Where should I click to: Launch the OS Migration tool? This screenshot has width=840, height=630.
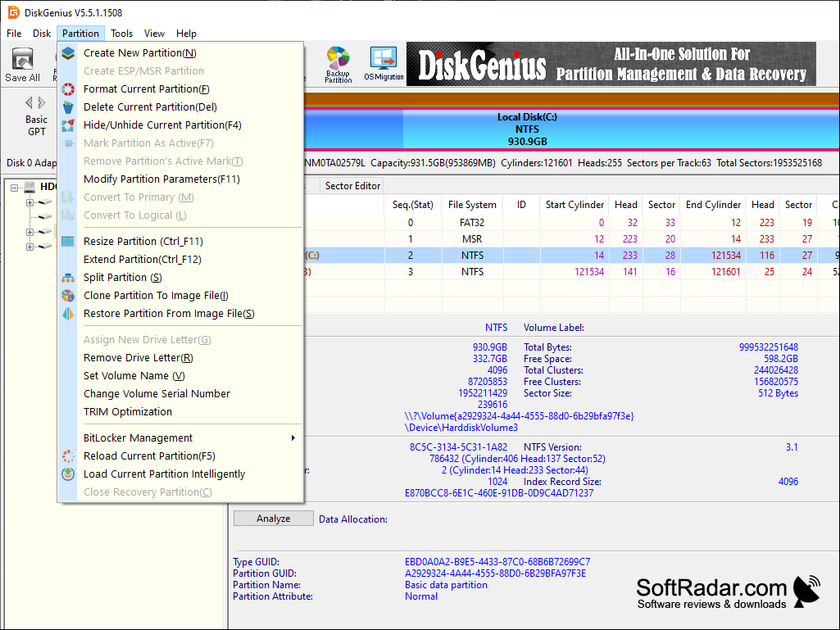point(384,64)
